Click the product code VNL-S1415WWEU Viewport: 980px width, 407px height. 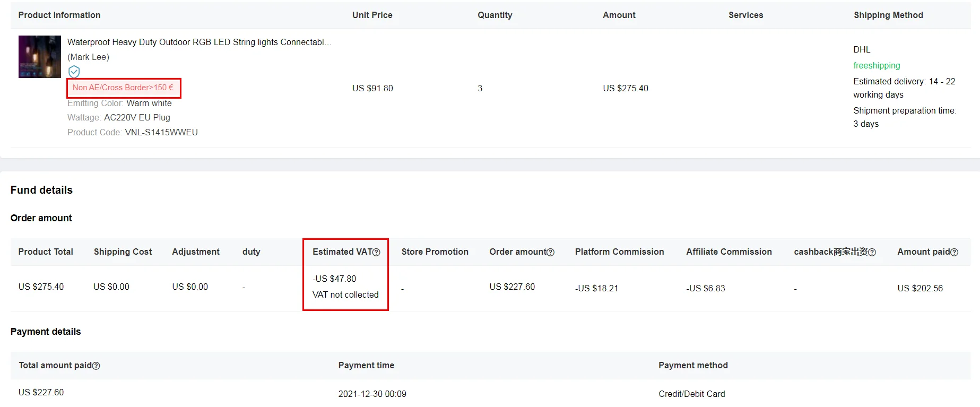click(x=161, y=132)
